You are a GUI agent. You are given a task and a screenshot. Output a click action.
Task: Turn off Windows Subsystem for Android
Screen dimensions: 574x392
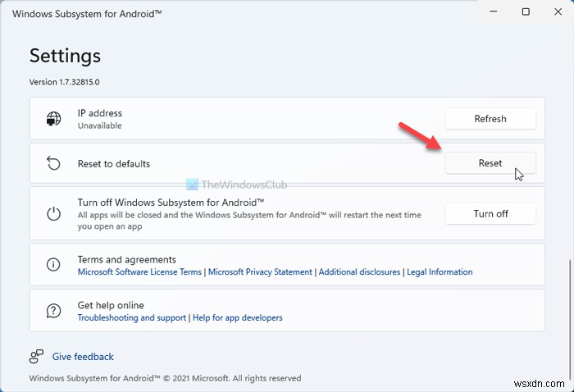click(x=490, y=214)
